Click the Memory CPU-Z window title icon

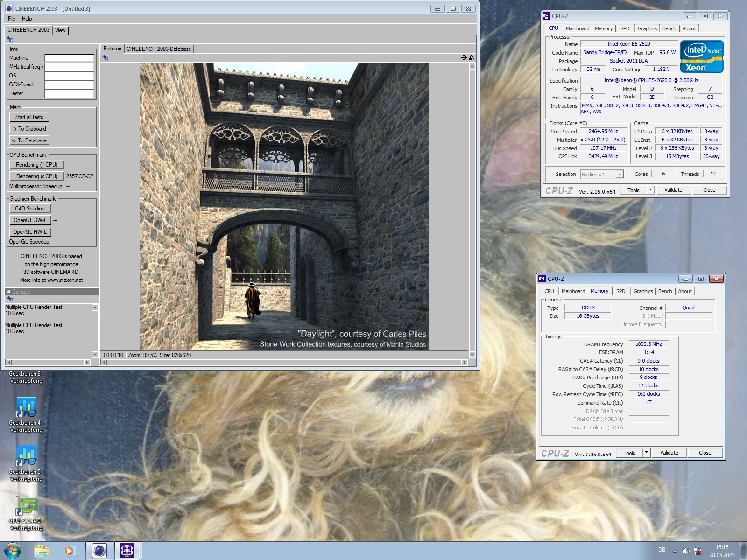542,279
